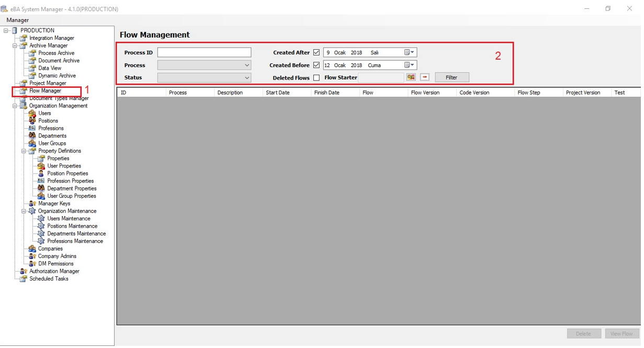The height and width of the screenshot is (348, 644).
Task: Click the Professions icon in tree
Action: click(x=32, y=128)
